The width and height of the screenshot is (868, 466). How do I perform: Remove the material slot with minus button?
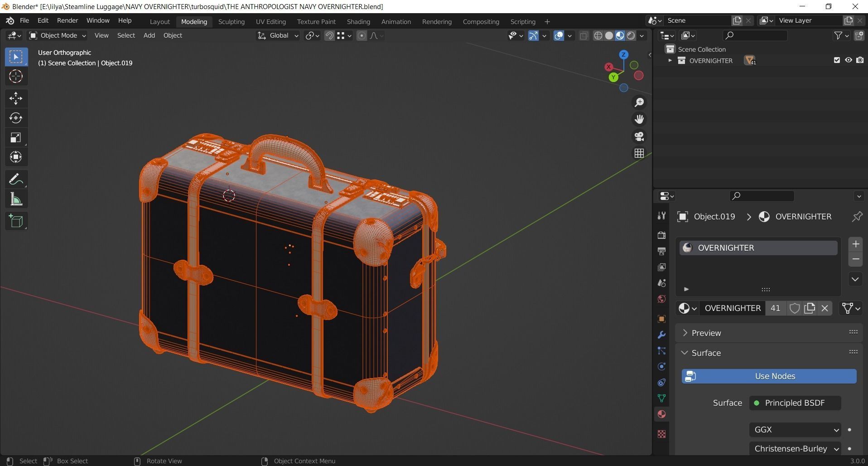pyautogui.click(x=855, y=259)
